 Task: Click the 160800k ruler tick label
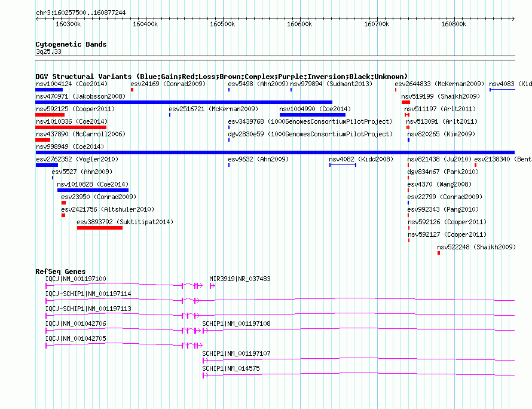454,24
